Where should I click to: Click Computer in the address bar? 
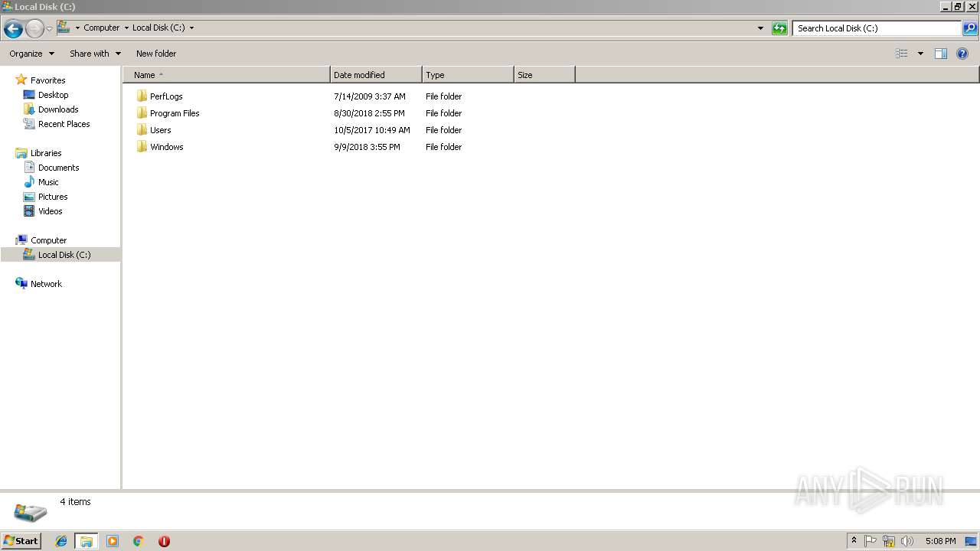tap(101, 28)
